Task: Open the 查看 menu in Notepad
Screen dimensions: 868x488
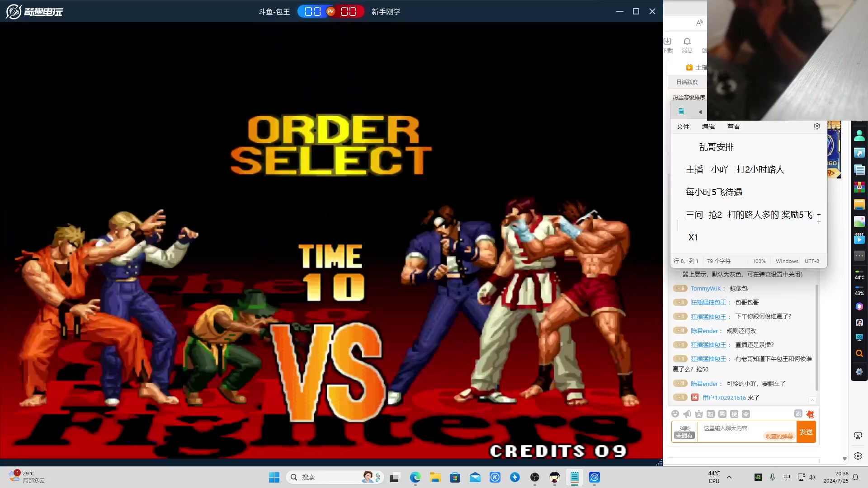Action: (733, 127)
